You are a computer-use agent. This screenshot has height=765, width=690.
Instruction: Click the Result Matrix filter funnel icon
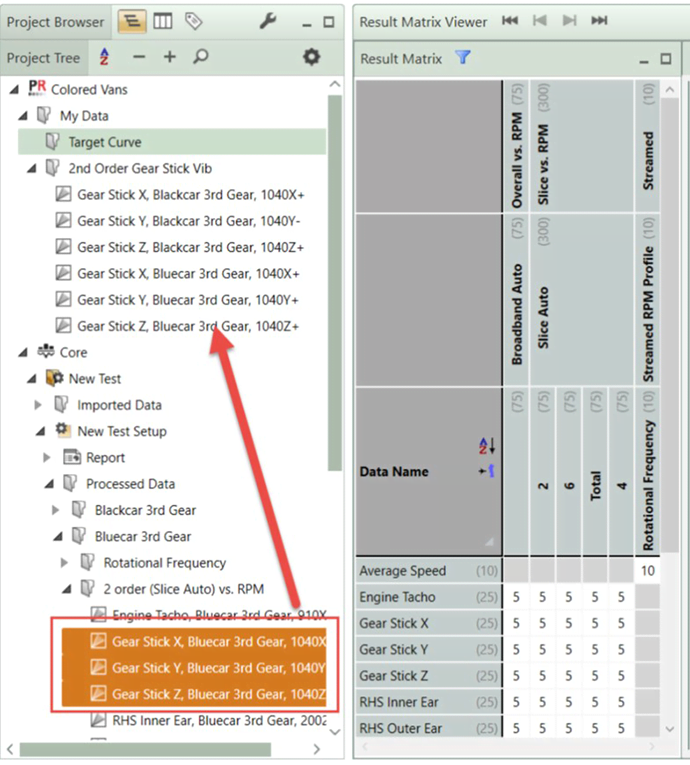(463, 58)
